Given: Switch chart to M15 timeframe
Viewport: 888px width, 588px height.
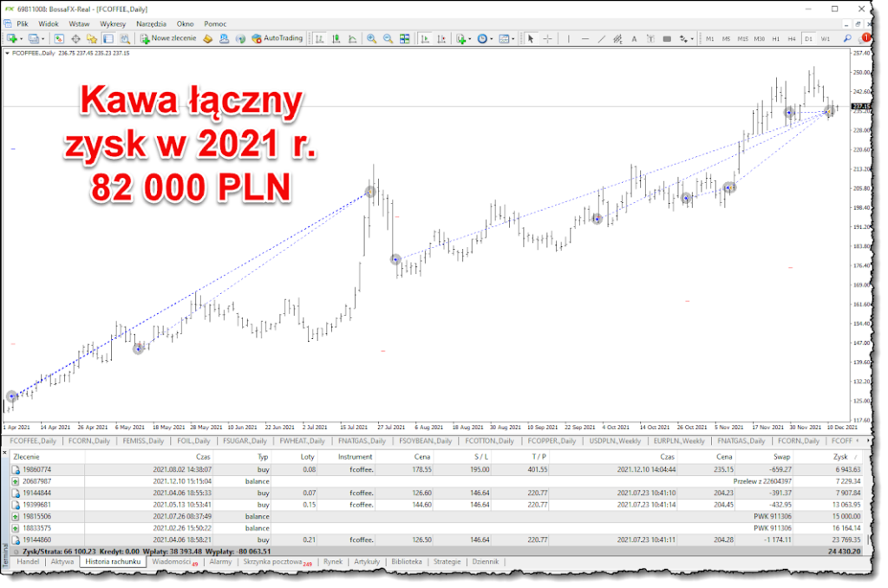Looking at the screenshot, I should [x=742, y=38].
